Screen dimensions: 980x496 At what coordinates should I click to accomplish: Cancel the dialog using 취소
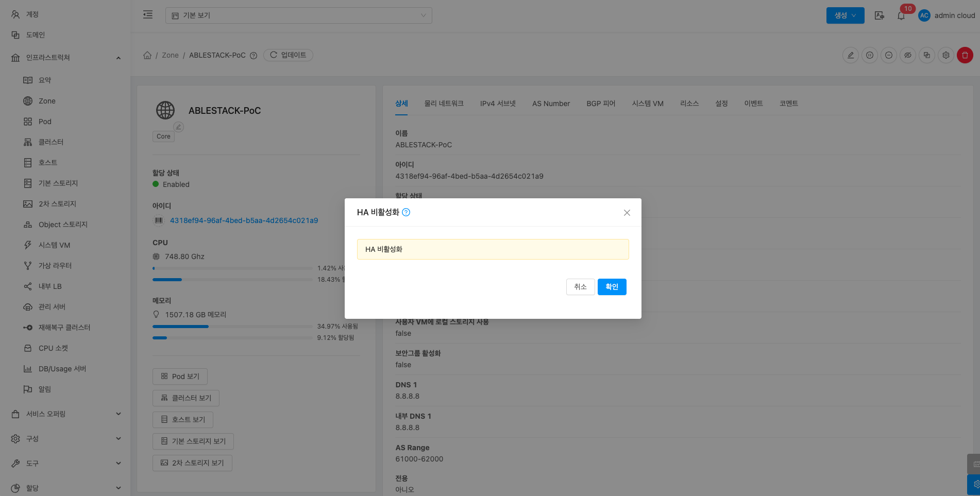pyautogui.click(x=580, y=287)
